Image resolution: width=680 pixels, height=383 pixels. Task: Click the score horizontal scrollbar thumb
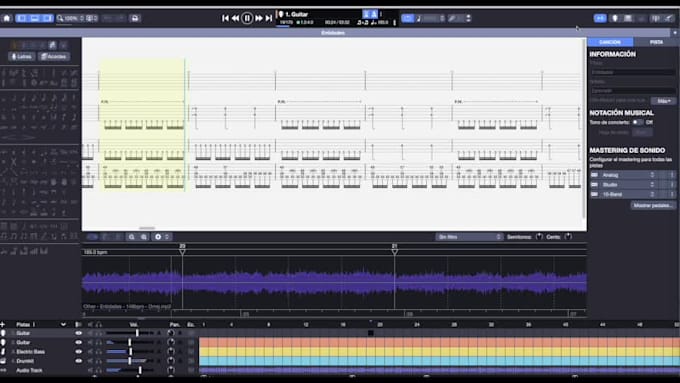coord(147,228)
